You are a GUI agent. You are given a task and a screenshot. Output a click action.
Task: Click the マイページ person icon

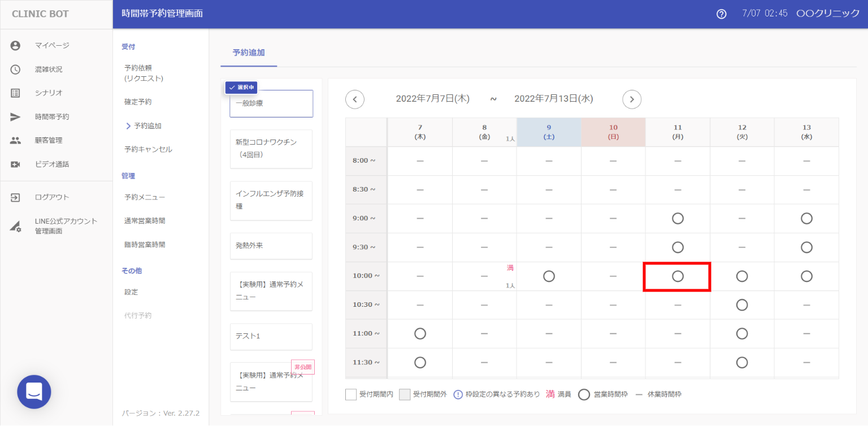tap(15, 46)
